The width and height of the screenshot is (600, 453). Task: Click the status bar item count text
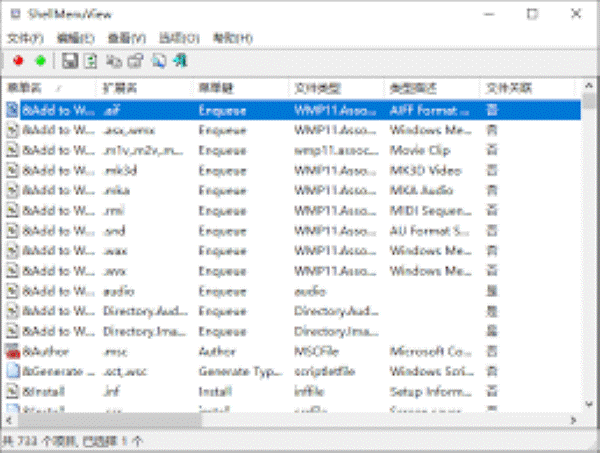click(x=73, y=441)
